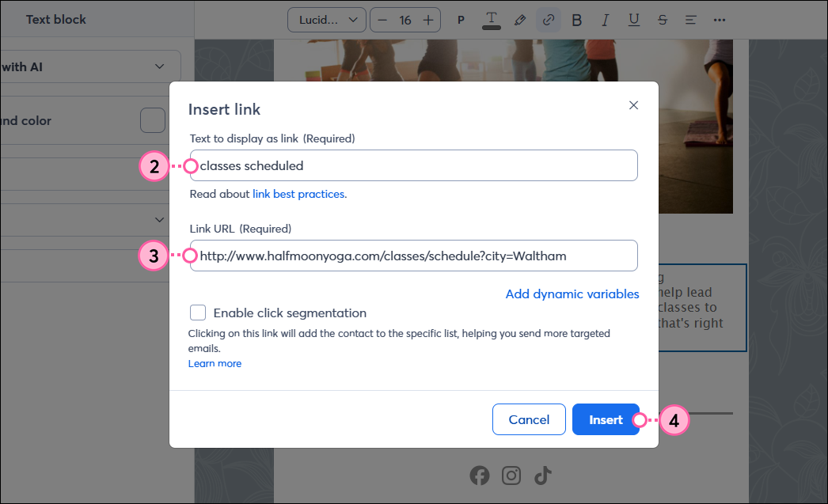Collapse the with AI section
The height and width of the screenshot is (504, 828).
pos(158,66)
